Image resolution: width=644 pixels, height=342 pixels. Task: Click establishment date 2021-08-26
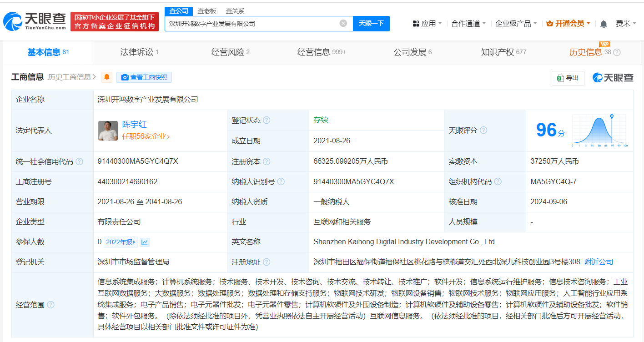click(x=332, y=141)
